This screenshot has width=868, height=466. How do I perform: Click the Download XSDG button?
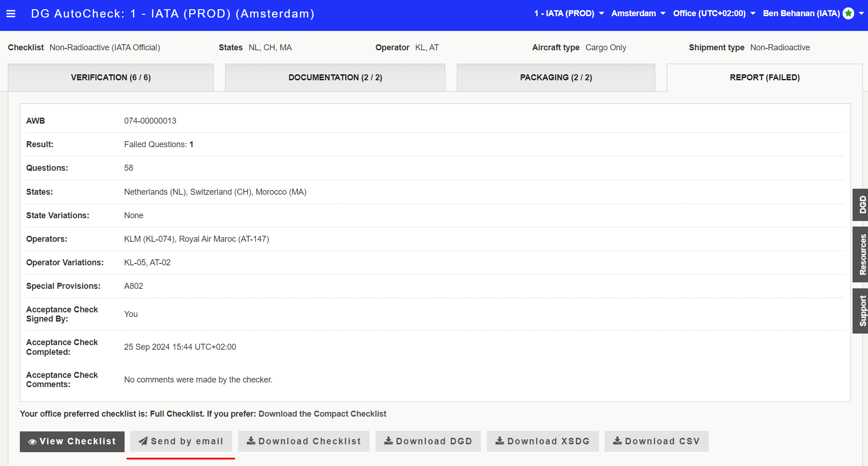(x=543, y=442)
